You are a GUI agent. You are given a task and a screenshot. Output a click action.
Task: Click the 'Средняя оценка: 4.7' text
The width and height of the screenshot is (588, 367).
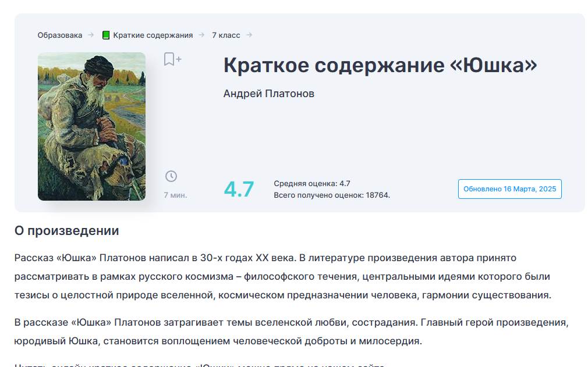312,184
